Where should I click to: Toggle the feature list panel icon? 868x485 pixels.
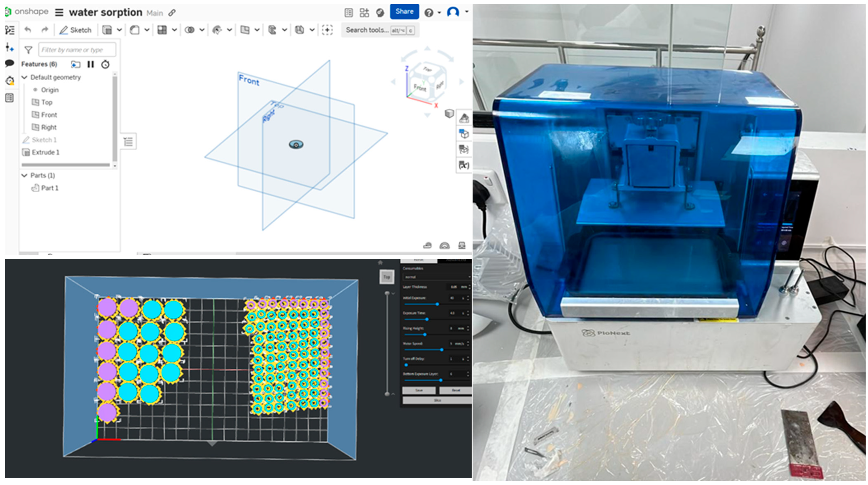click(x=10, y=30)
